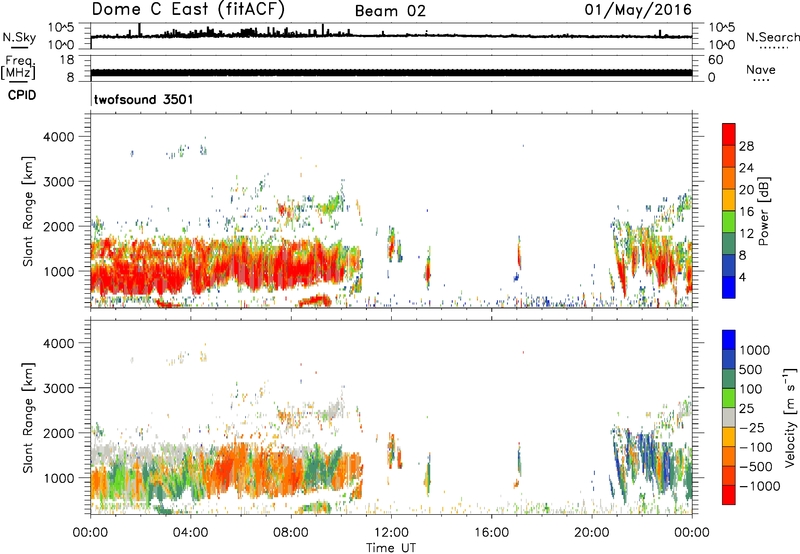Click the '1000' tick on Velocity colorbar
This screenshot has height=554, width=800.
pos(755,350)
